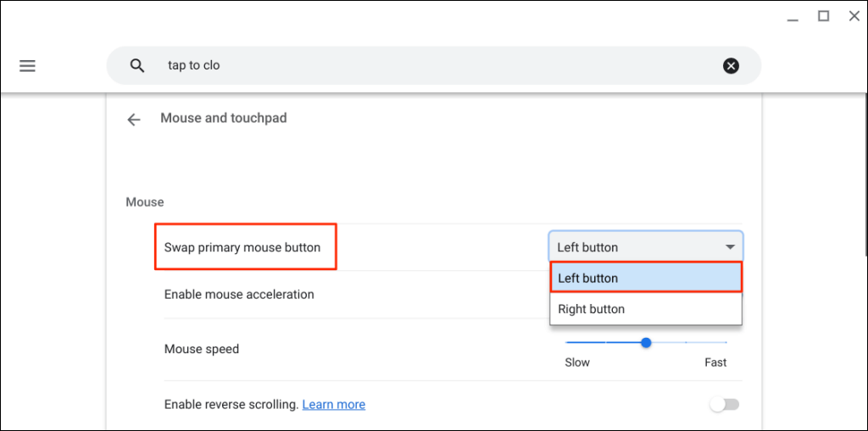Select Right button option in list
868x431 pixels.
(x=646, y=309)
